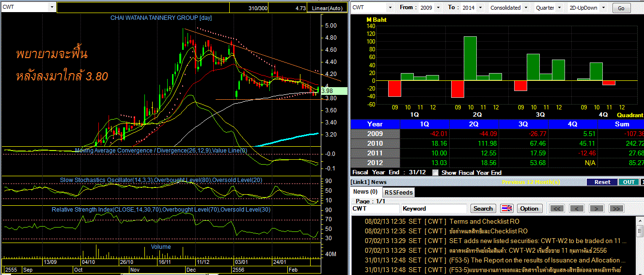The height and width of the screenshot is (275, 644).
Task: Click the 'Previous 12 Month(s)' text
Action: (531, 182)
